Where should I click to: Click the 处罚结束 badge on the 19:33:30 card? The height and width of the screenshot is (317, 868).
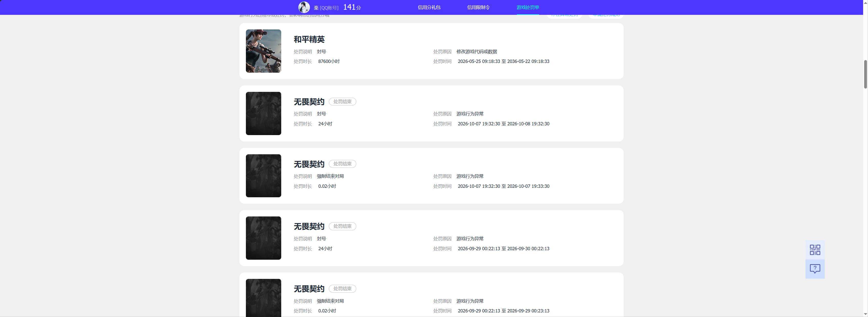(342, 164)
